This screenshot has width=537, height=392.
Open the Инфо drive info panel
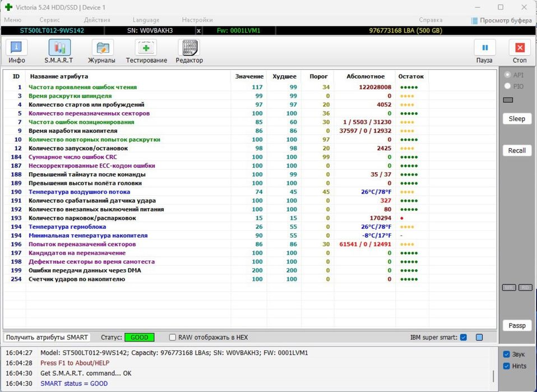tap(16, 52)
